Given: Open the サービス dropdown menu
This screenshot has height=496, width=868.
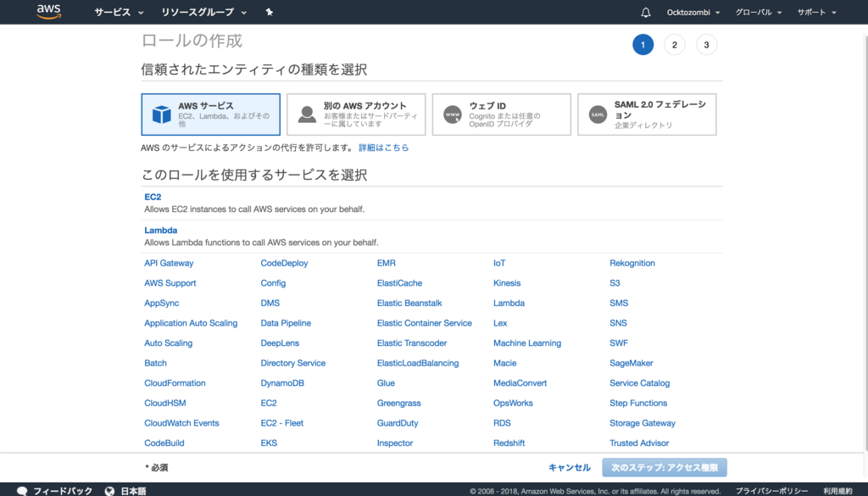Looking at the screenshot, I should [x=119, y=12].
